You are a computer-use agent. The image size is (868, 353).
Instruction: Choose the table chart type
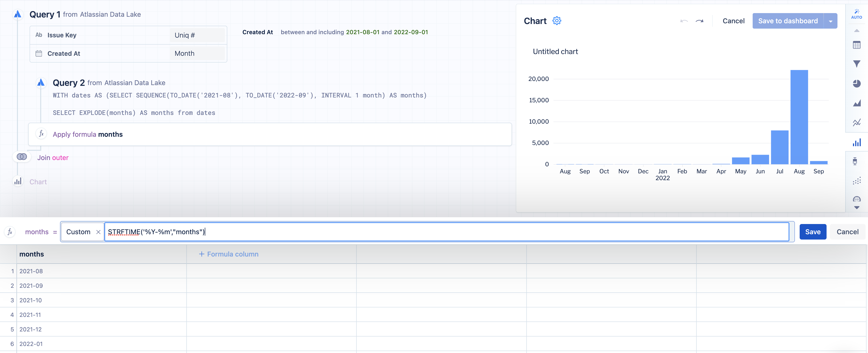coord(856,45)
